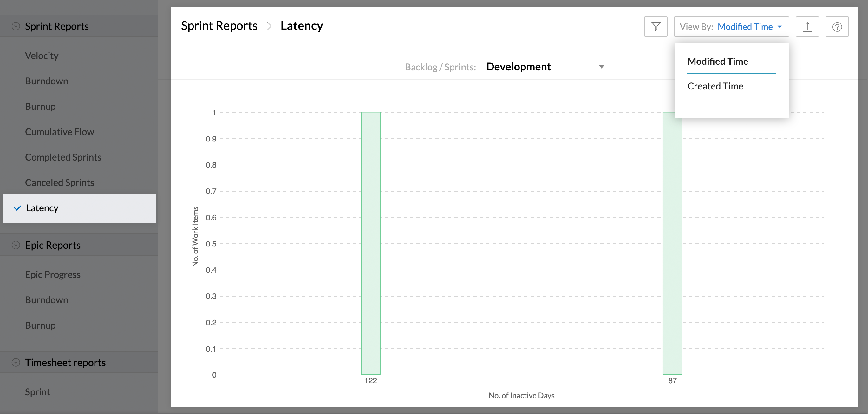
Task: Click the 87 inactive days bar
Action: pos(672,246)
